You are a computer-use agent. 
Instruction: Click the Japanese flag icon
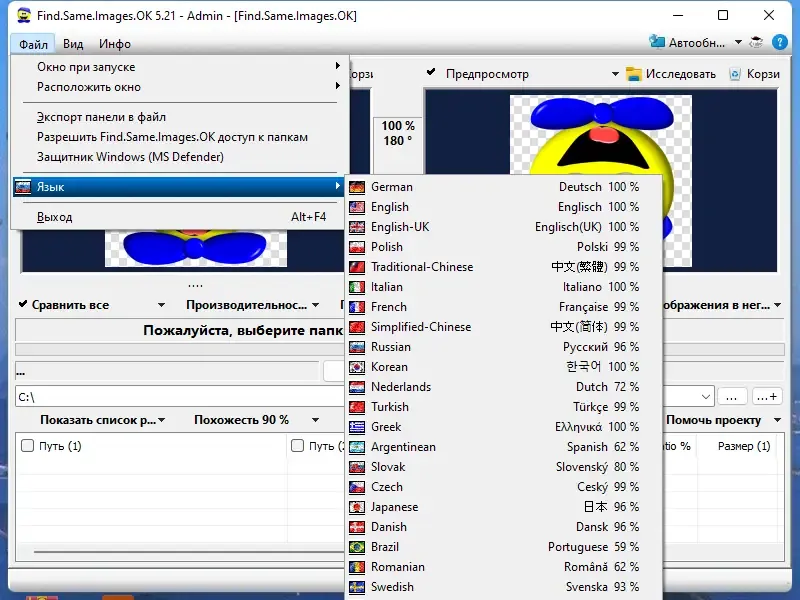[357, 507]
